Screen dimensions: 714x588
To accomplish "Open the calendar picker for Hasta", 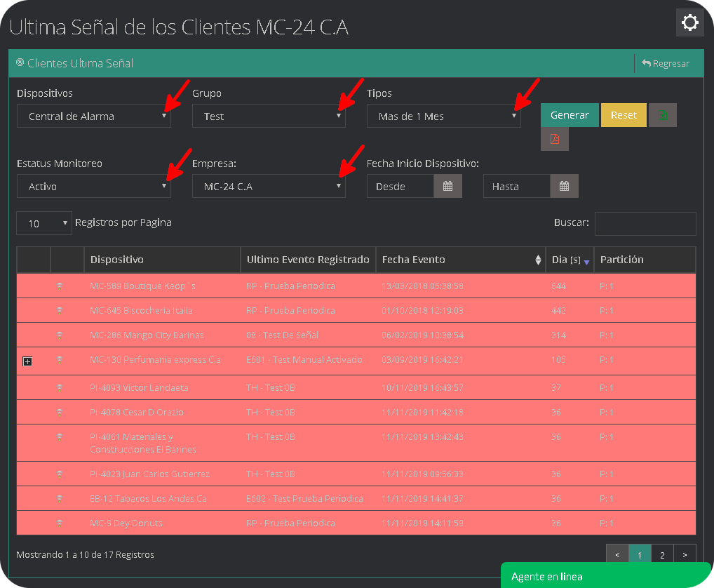I will [565, 186].
